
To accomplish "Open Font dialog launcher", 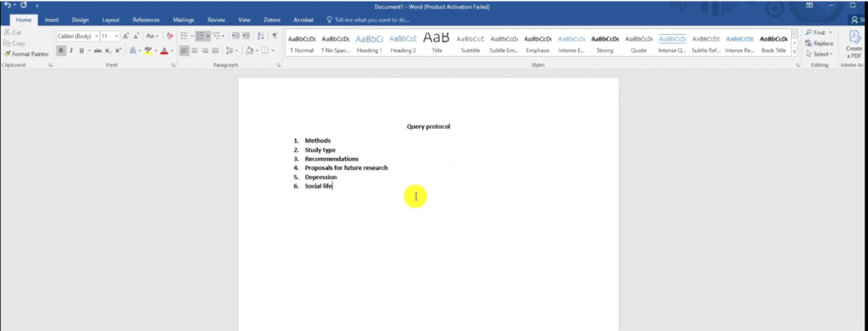I will point(173,65).
